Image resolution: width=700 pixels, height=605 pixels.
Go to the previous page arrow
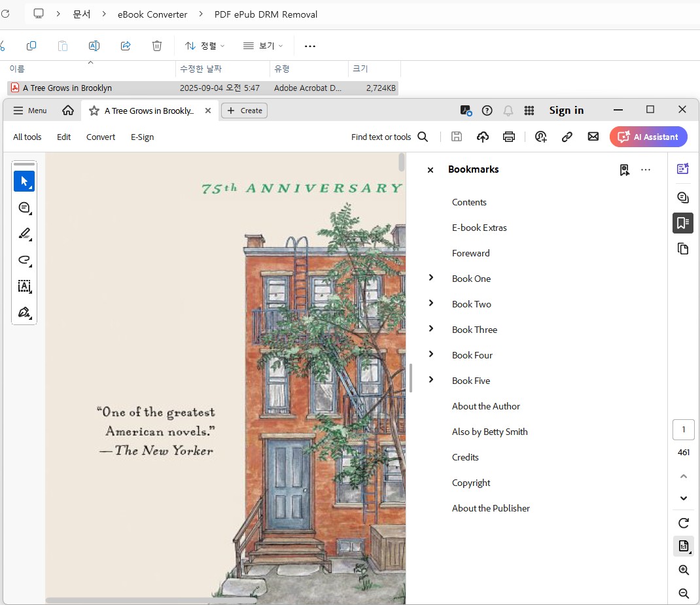[684, 477]
